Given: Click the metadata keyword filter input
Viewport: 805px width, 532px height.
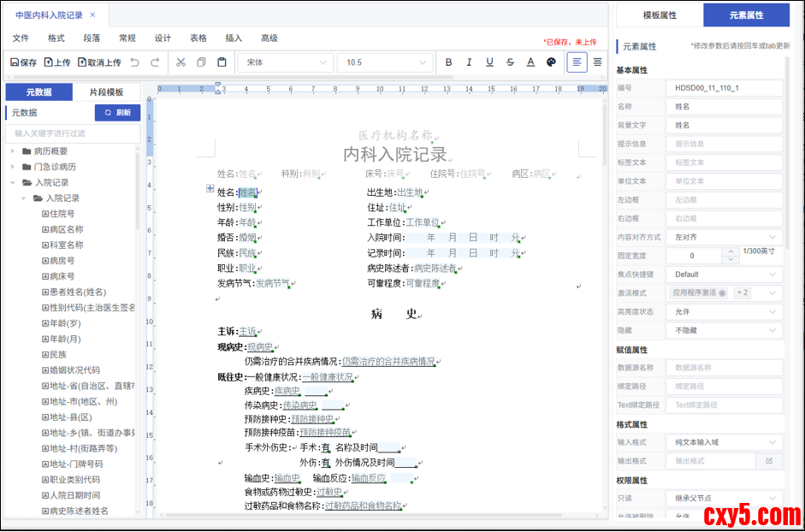Looking at the screenshot, I should (x=72, y=133).
